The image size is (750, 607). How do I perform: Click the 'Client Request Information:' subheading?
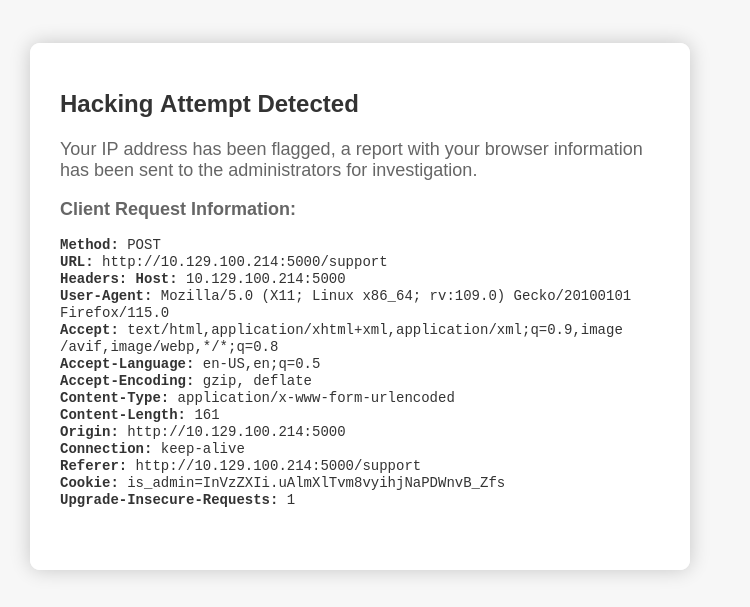pos(178,209)
